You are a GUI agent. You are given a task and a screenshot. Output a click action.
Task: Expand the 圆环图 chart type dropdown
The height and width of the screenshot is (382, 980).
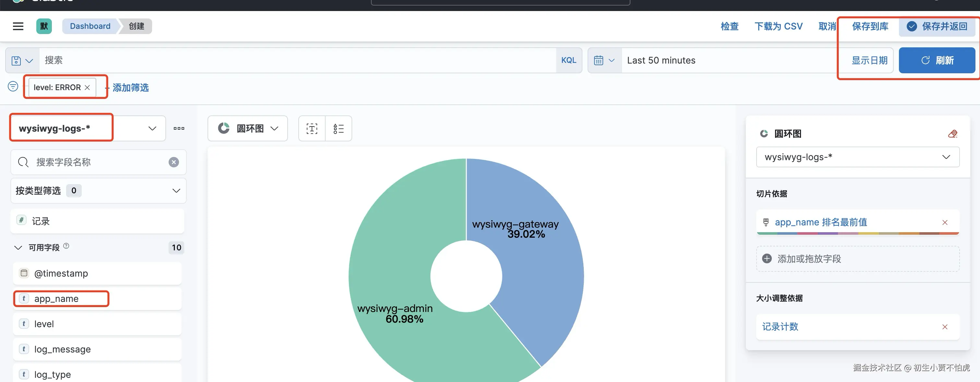pos(248,129)
